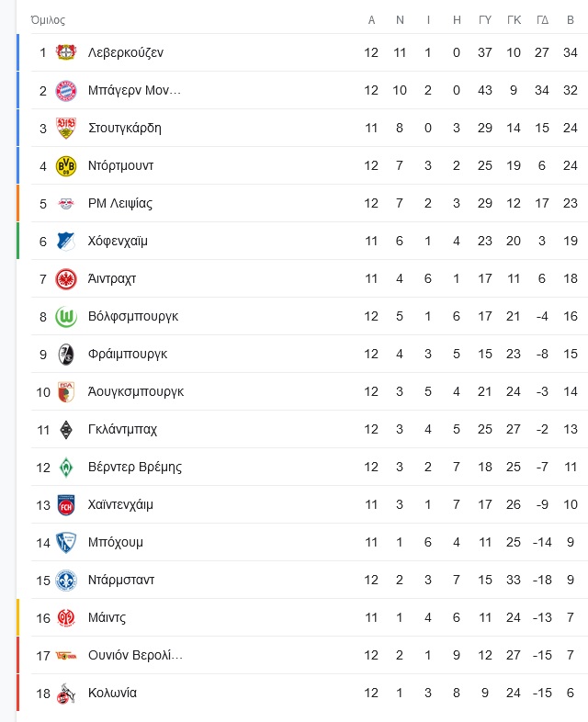This screenshot has height=722, width=588.
Task: Click the Köln goat logo
Action: click(66, 694)
